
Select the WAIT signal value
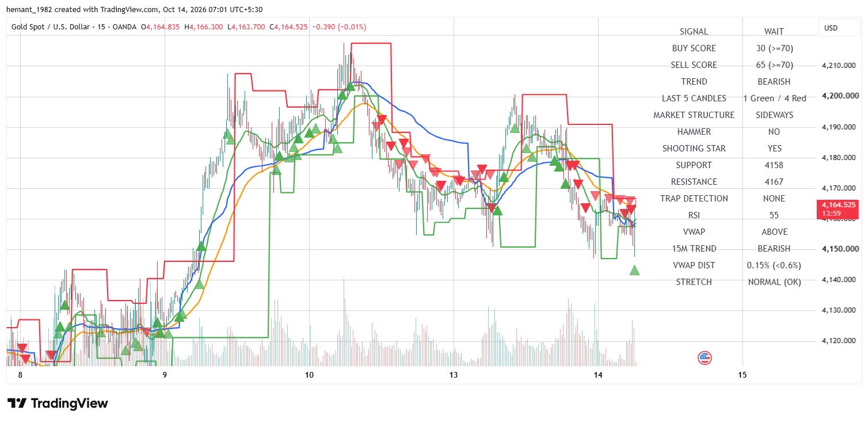tap(774, 32)
